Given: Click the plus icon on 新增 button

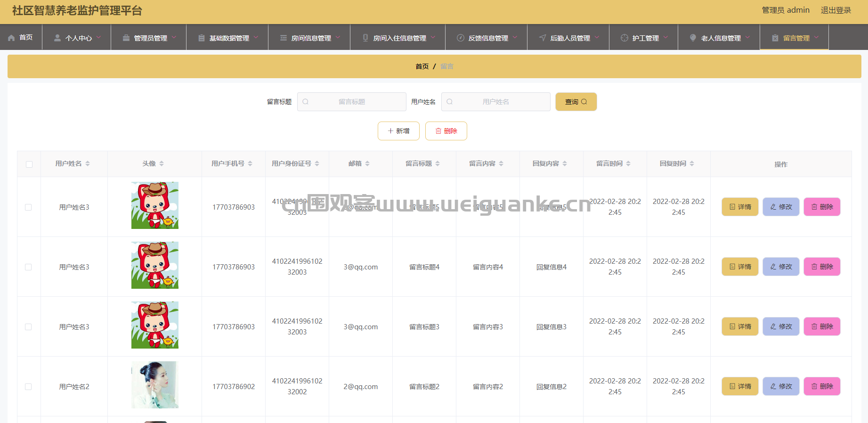Looking at the screenshot, I should [390, 131].
